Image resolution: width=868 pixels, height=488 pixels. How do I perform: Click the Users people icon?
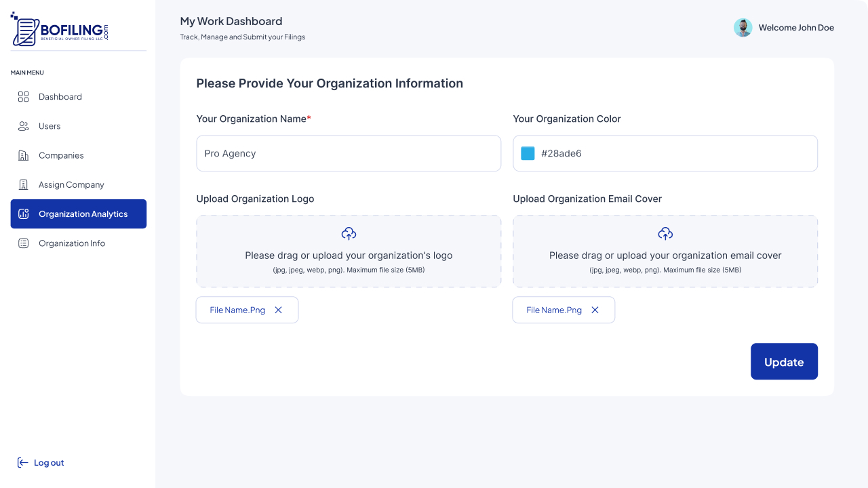[23, 126]
